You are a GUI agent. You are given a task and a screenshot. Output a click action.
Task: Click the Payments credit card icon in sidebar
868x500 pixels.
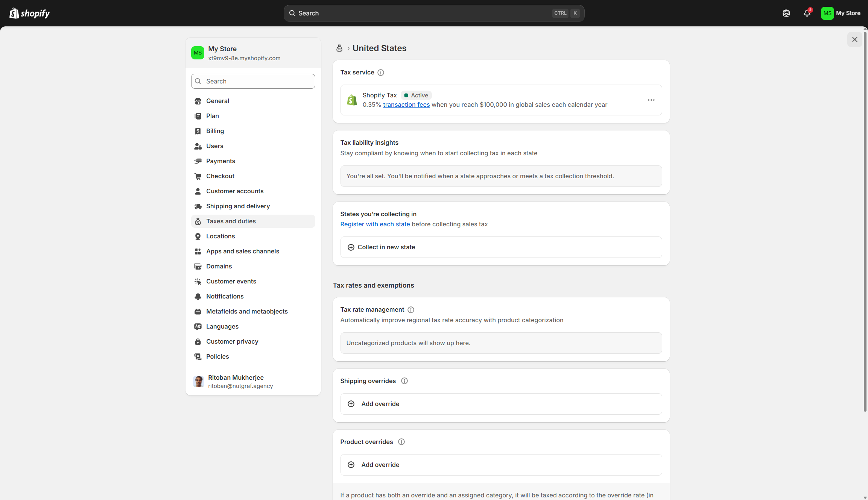tap(198, 161)
